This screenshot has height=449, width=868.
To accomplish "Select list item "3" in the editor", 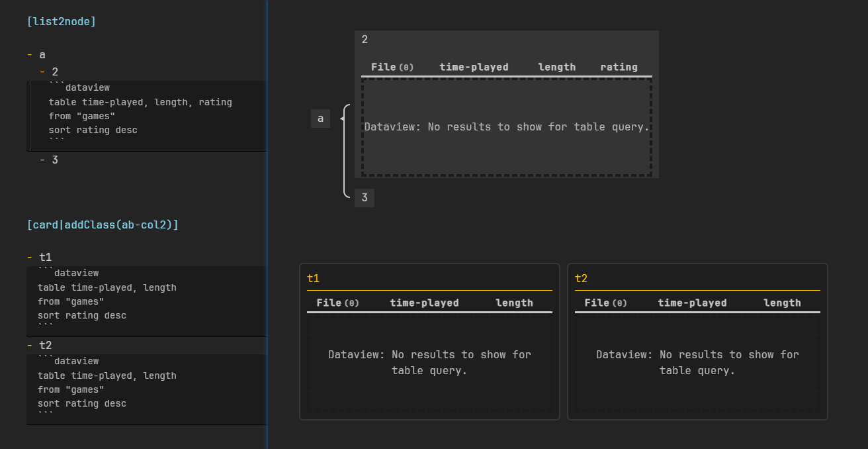I will 55,160.
